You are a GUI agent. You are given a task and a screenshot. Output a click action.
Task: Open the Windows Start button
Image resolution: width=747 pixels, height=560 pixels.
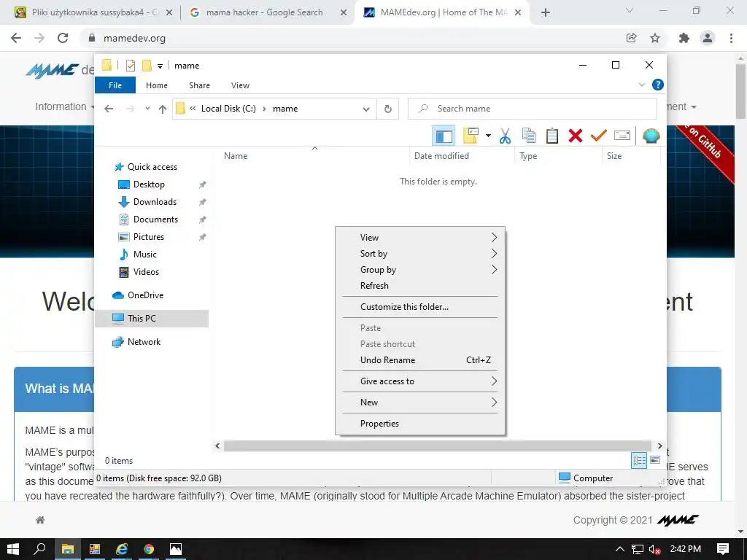click(x=13, y=549)
